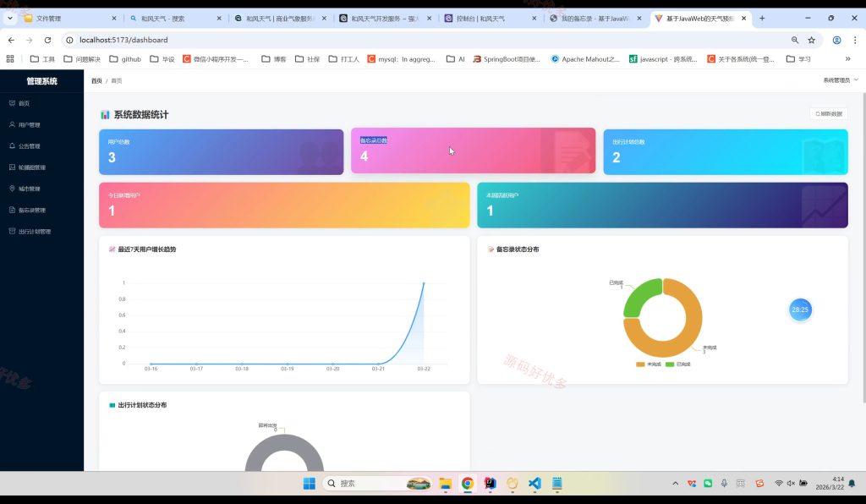The width and height of the screenshot is (866, 504).
Task: Switch to the 和风天气 - 搜索 tab
Action: [x=176, y=19]
